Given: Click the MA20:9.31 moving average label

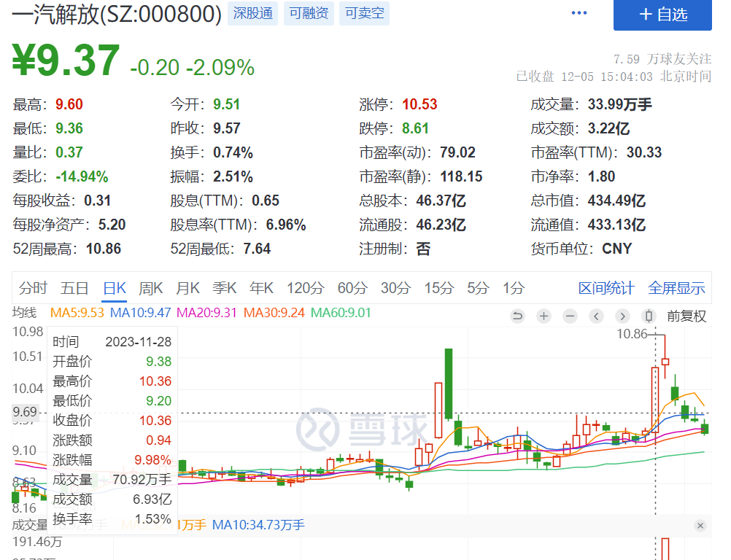Looking at the screenshot, I should pos(207,313).
